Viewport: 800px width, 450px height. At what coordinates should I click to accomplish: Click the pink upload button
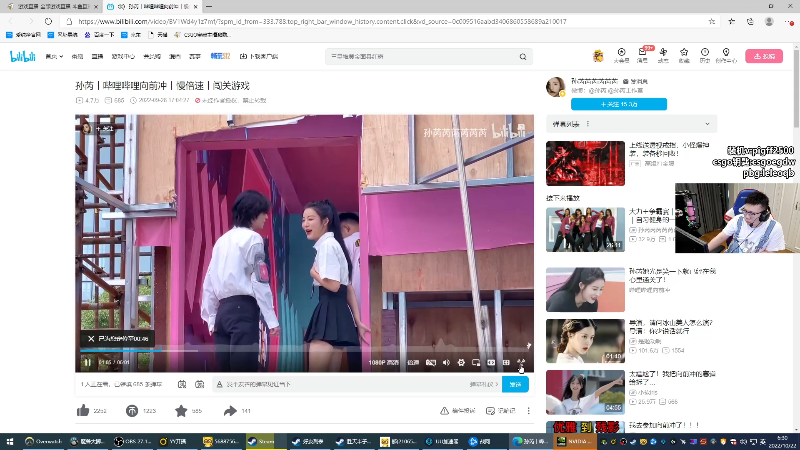(x=764, y=56)
